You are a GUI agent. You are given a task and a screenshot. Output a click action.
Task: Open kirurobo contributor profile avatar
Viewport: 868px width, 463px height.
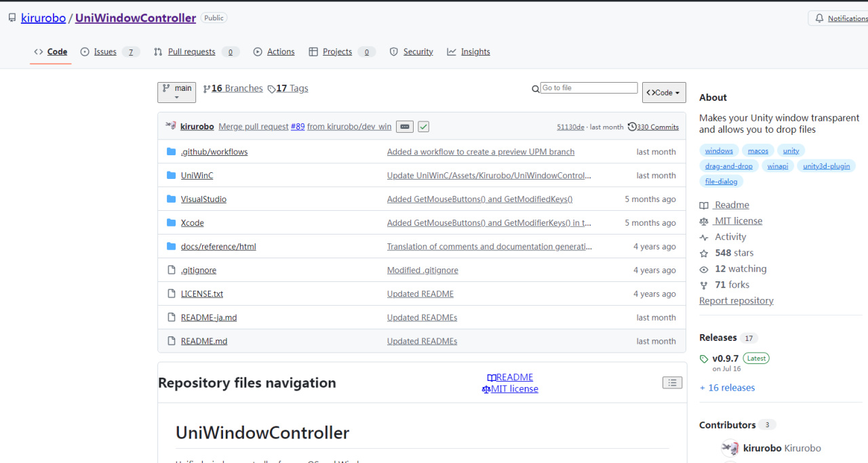pos(730,448)
